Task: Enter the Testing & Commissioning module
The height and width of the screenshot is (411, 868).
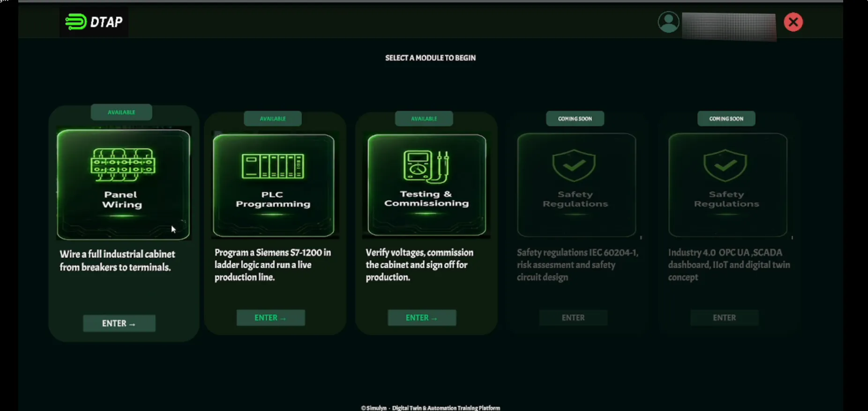Action: pyautogui.click(x=422, y=318)
